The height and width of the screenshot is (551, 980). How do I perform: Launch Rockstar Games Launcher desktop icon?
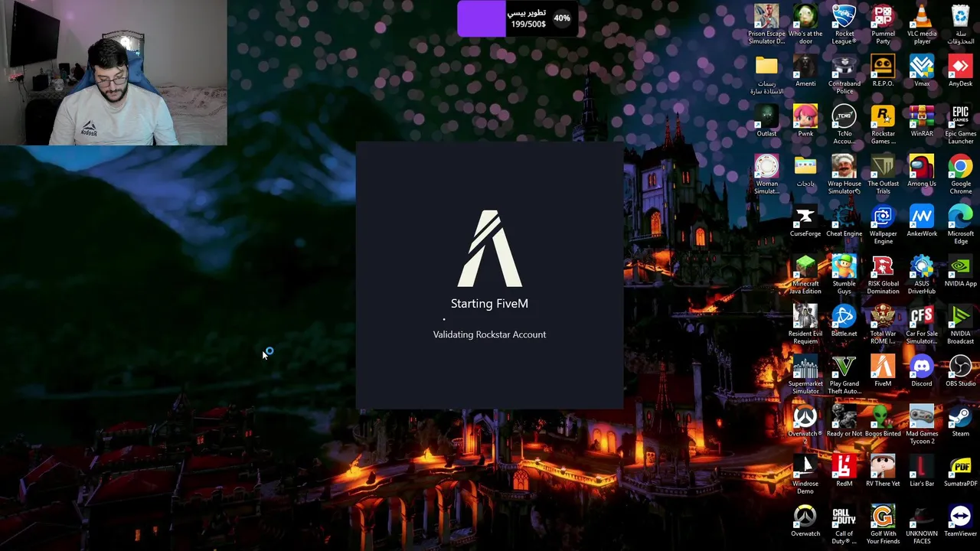(x=883, y=124)
